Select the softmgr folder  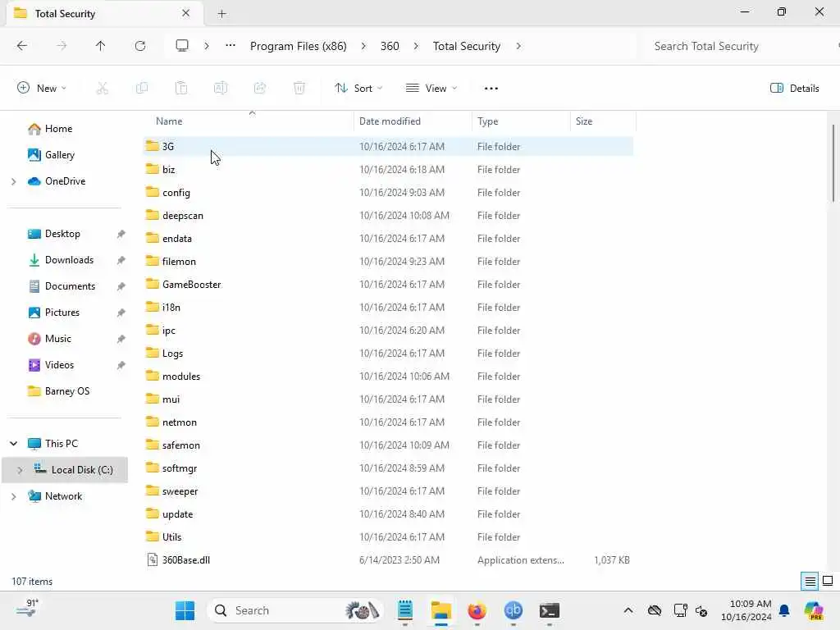(x=388, y=468)
